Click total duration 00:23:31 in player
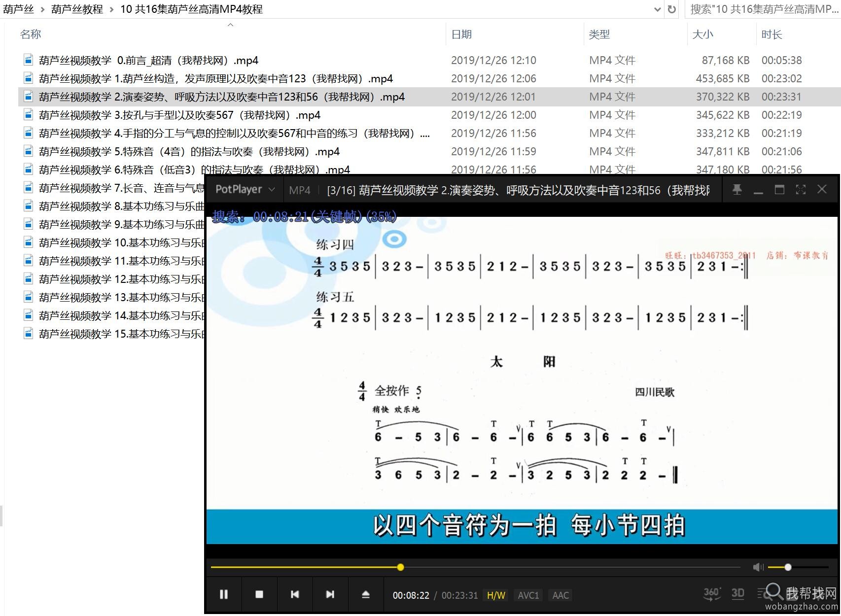This screenshot has width=841, height=616. (459, 595)
